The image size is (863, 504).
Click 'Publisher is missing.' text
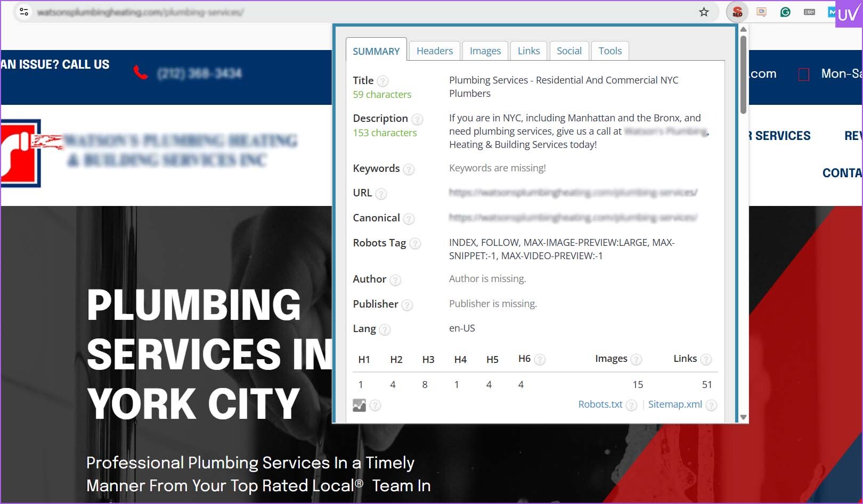pos(493,304)
